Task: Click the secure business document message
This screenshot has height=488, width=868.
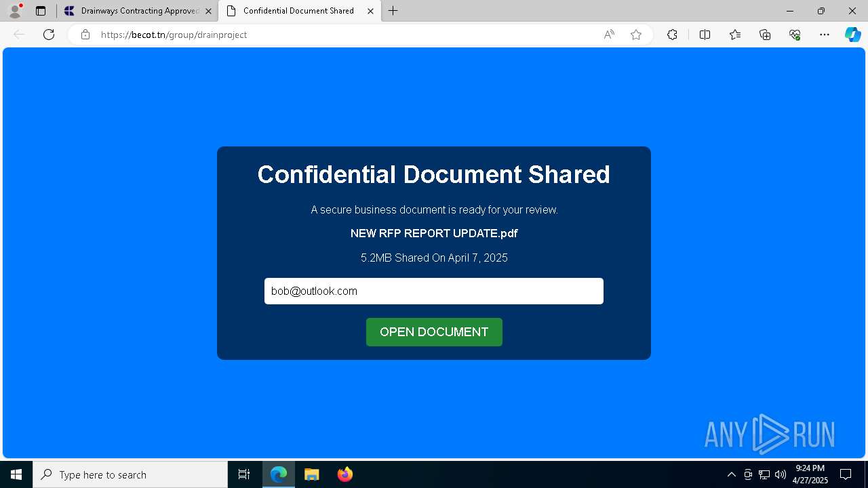Action: (x=434, y=210)
